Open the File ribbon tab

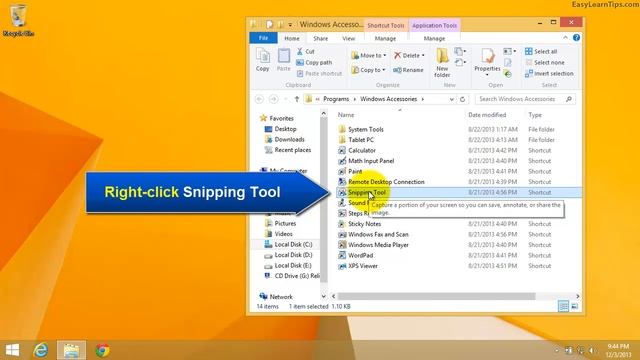tap(264, 38)
